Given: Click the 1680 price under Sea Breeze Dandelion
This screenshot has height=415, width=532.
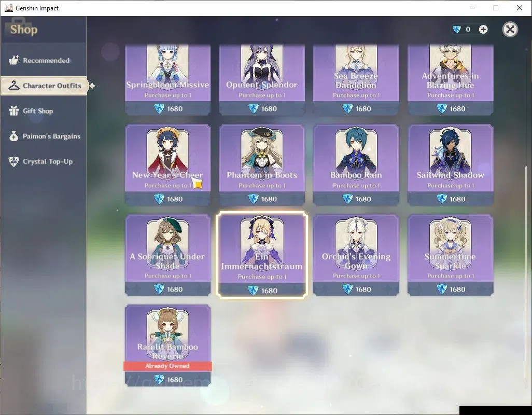Looking at the screenshot, I should [363, 109].
